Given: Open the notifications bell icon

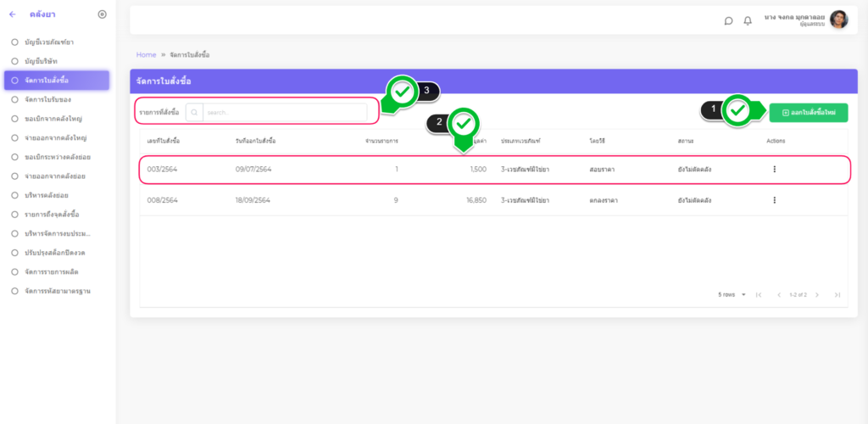Looking at the screenshot, I should coord(748,20).
